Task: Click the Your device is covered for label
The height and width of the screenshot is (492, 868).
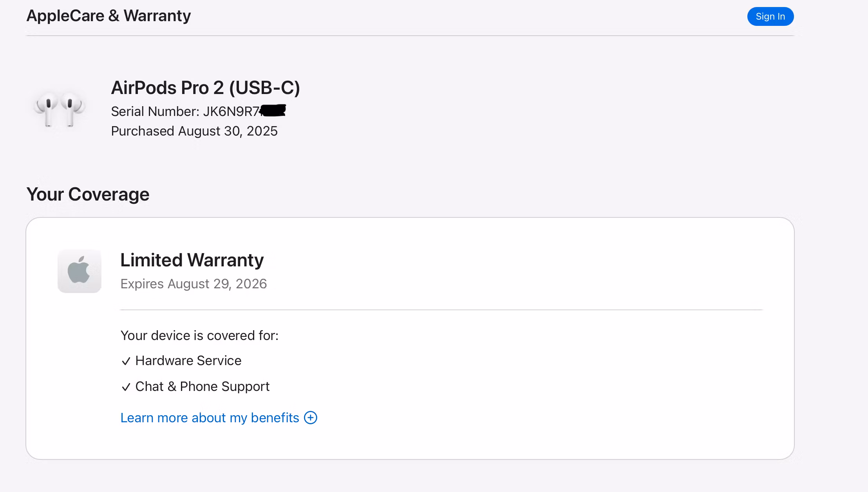Action: [x=199, y=336]
